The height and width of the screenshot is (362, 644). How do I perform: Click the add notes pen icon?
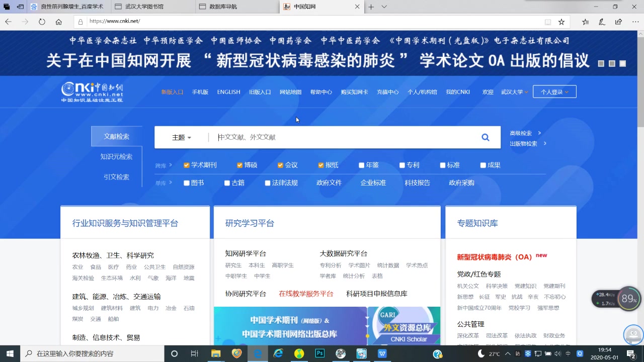pos(602,22)
